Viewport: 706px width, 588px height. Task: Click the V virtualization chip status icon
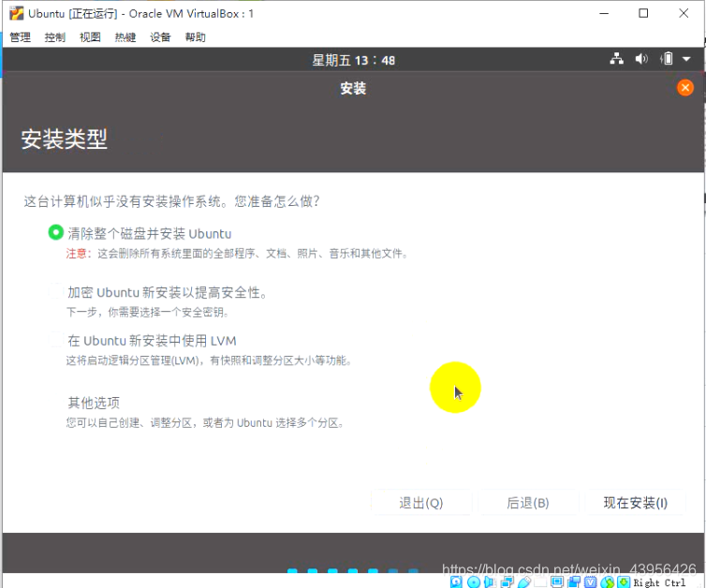click(x=590, y=582)
